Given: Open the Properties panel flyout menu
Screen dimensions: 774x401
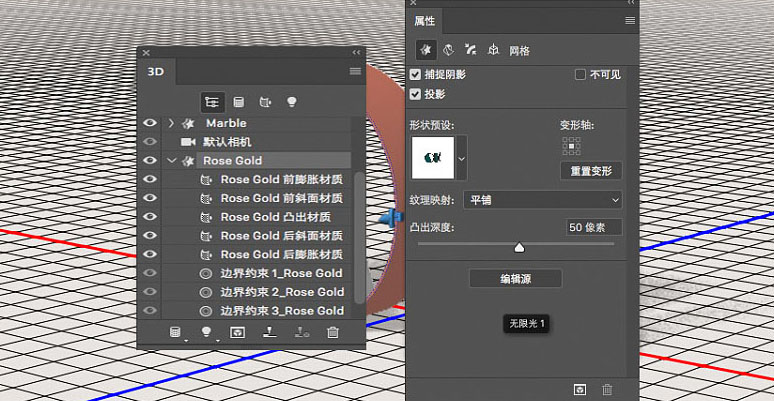Looking at the screenshot, I should (630, 21).
